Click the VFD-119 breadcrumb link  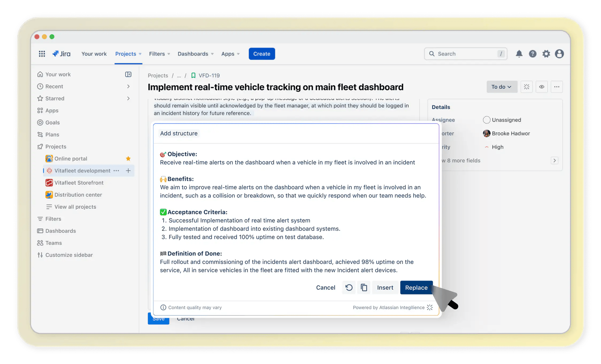click(209, 76)
